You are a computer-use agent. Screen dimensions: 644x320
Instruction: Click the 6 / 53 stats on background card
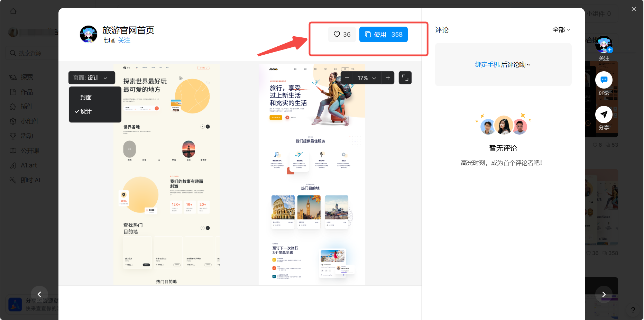click(605, 145)
